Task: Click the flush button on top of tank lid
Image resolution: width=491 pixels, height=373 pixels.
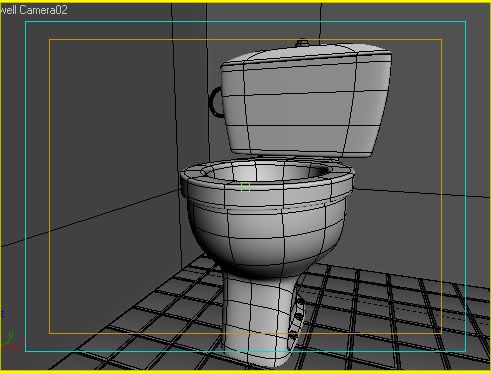Action: (302, 43)
